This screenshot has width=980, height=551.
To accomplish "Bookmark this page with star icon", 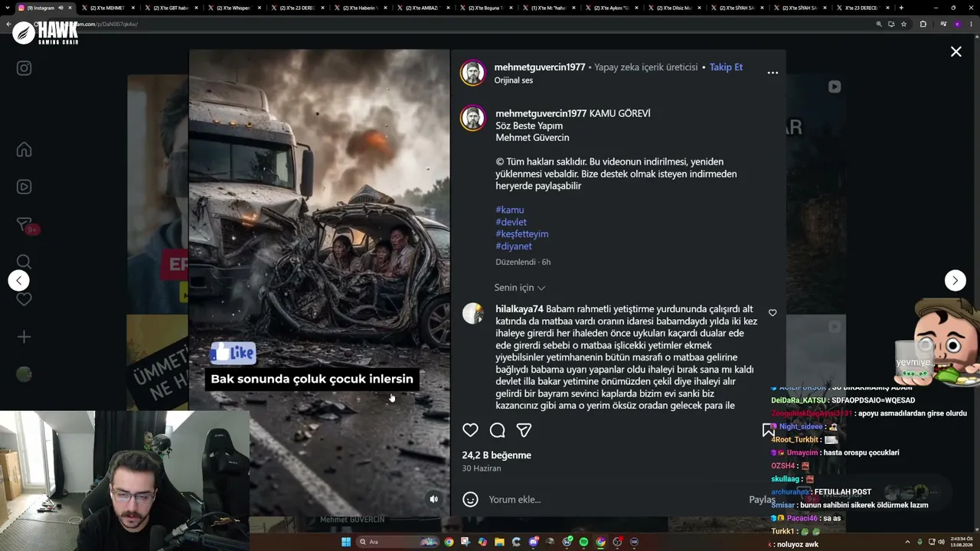I will pos(903,24).
